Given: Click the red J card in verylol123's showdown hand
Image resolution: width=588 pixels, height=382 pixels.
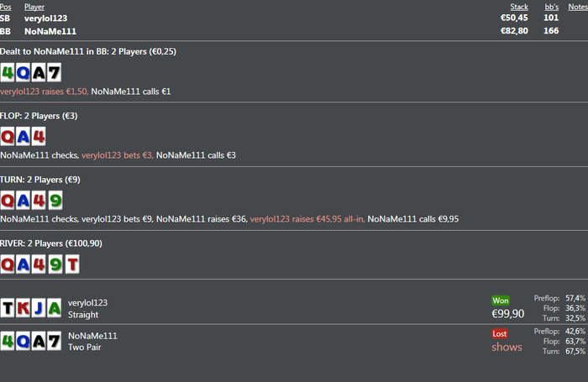Looking at the screenshot, I should 39,308.
